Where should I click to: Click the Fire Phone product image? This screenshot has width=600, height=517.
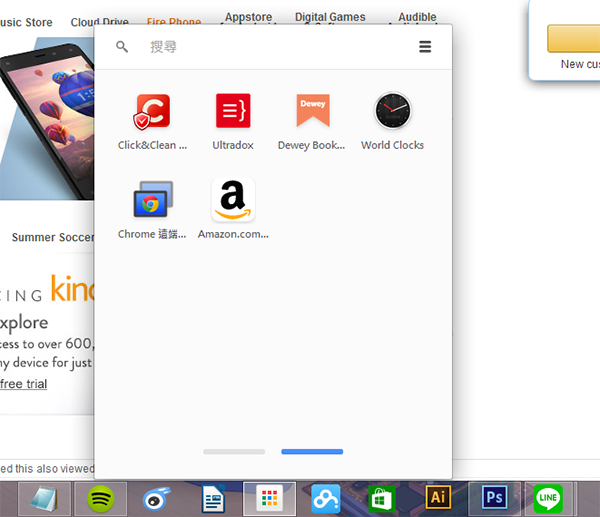click(x=47, y=119)
